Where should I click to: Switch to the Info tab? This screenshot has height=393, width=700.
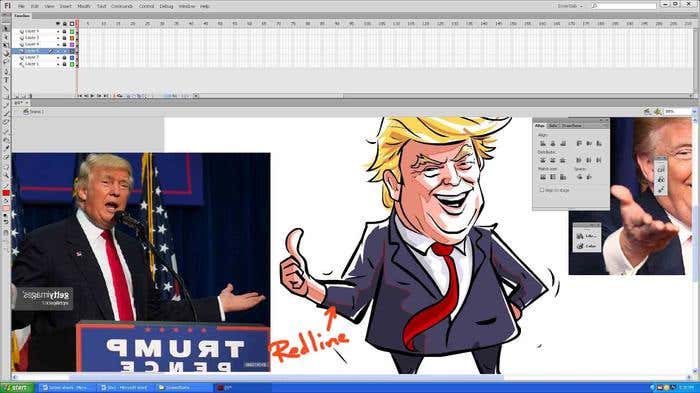coord(553,126)
